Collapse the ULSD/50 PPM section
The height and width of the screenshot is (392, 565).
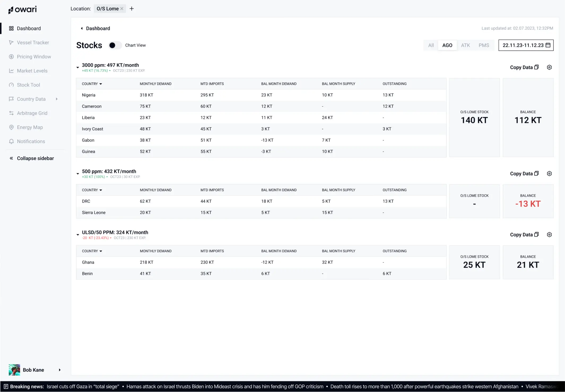pyautogui.click(x=78, y=235)
